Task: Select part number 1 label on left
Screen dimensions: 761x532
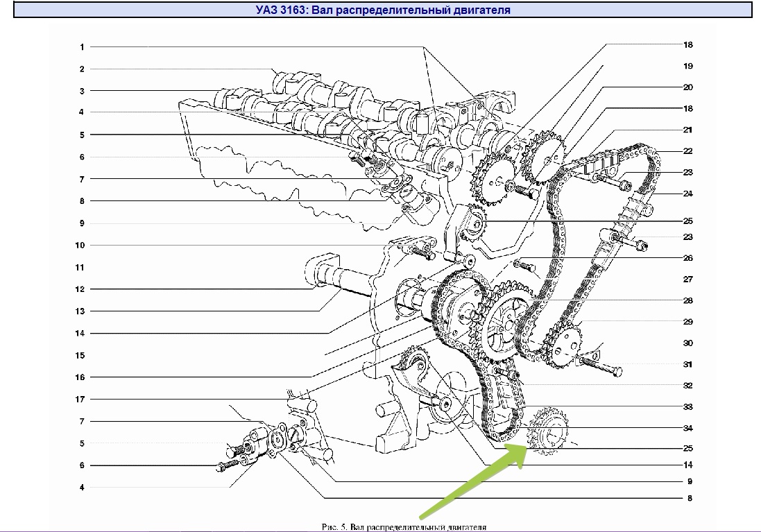Action: click(82, 47)
